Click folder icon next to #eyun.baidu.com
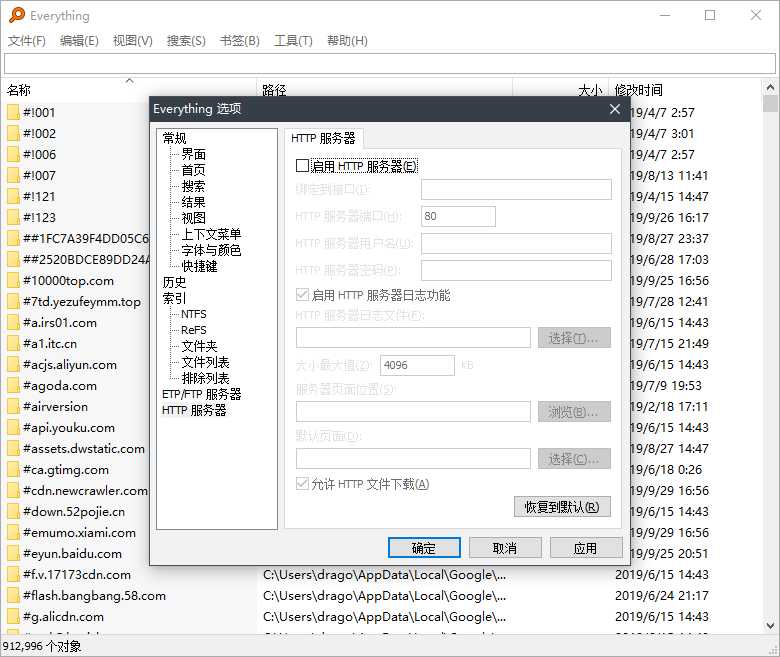Image resolution: width=780 pixels, height=657 pixels. tap(13, 554)
